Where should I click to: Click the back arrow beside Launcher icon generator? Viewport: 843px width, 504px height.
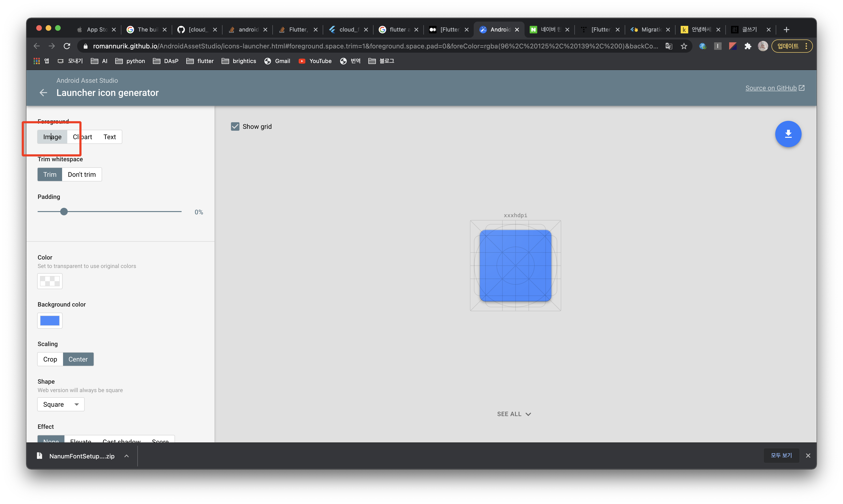coord(43,93)
